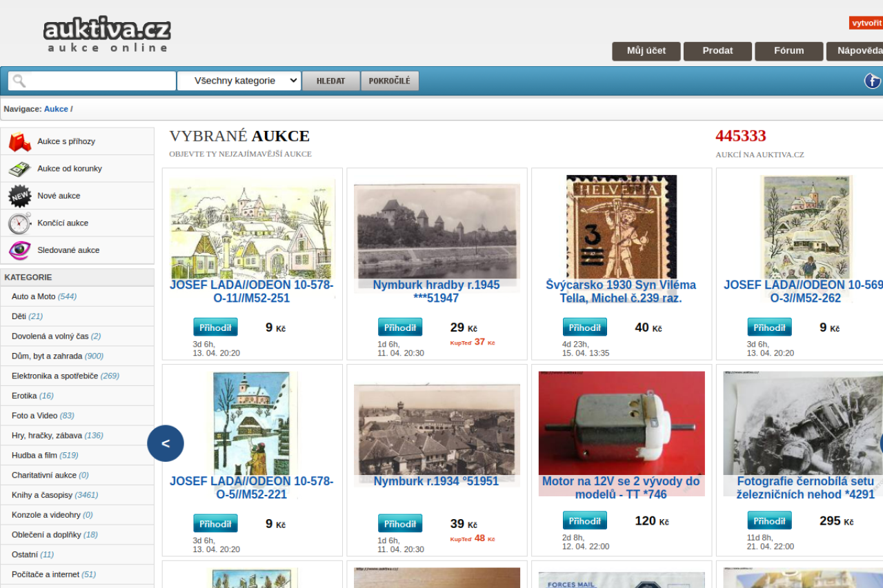
Task: Click the stopwatch icon for Končící aukce
Action: pyautogui.click(x=19, y=223)
